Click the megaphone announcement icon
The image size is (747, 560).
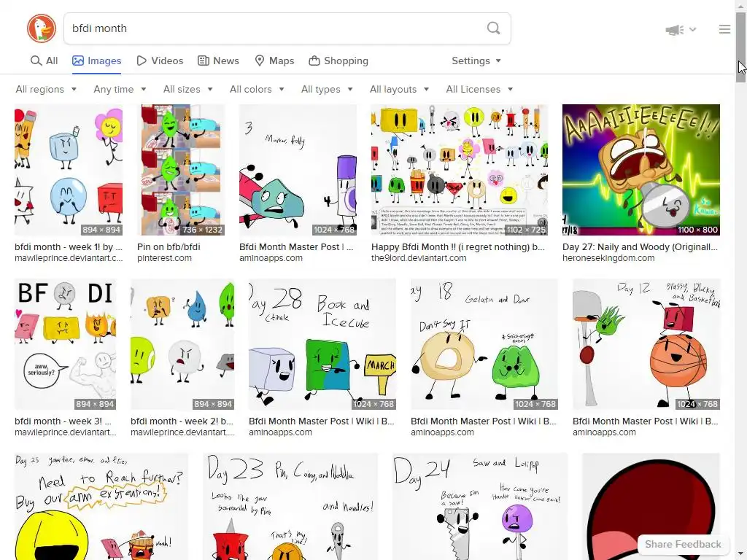pyautogui.click(x=675, y=30)
